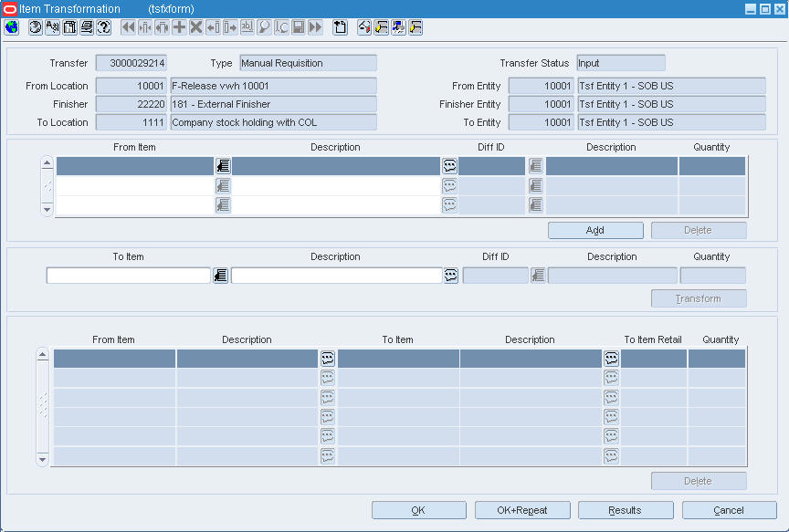Click Delete button under transformed items table
This screenshot has width=789, height=532.
699,481
